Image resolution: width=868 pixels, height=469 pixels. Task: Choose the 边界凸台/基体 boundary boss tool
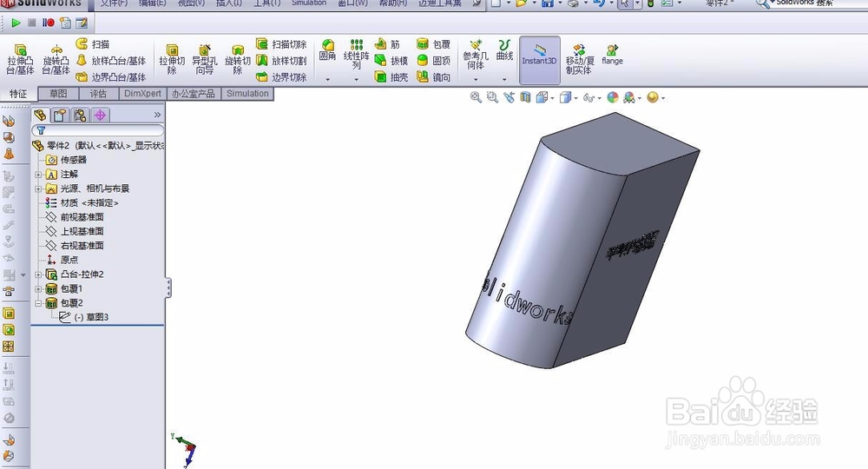(111, 77)
